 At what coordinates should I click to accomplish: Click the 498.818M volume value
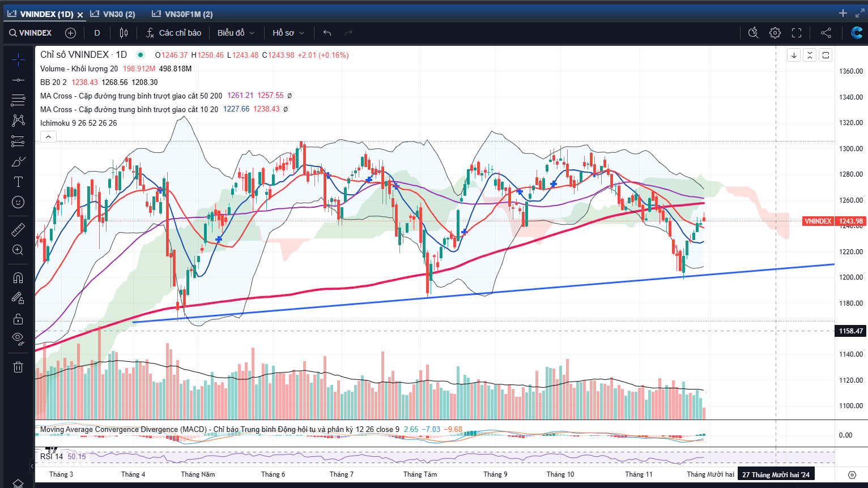click(x=175, y=69)
